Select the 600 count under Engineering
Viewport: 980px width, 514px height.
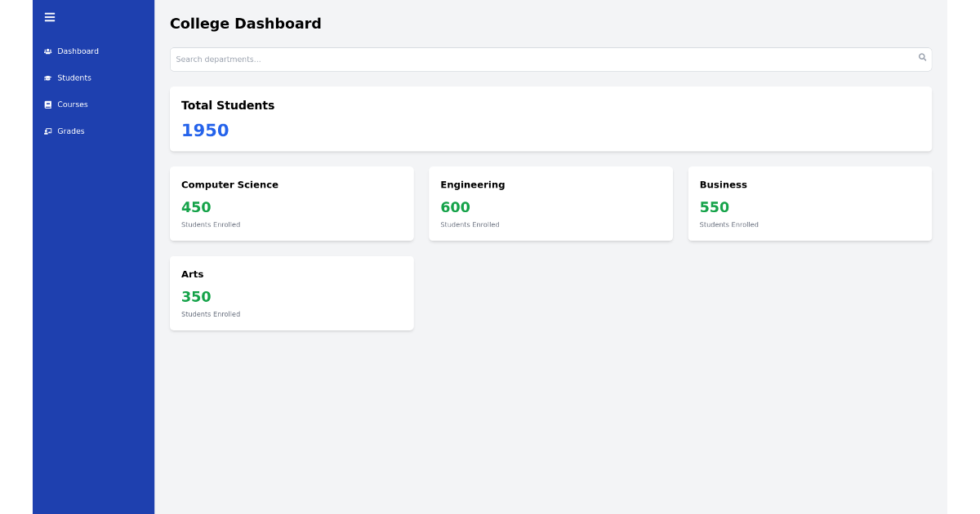[x=455, y=207]
